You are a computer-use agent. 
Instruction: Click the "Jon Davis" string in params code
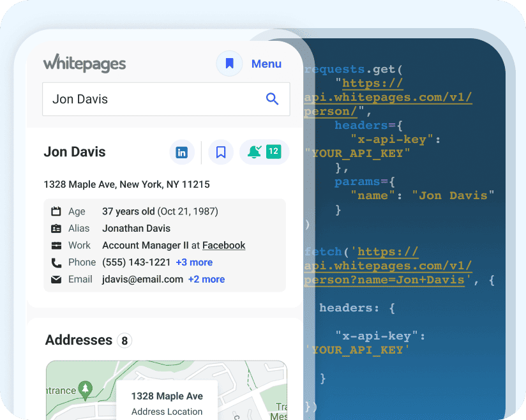(453, 195)
